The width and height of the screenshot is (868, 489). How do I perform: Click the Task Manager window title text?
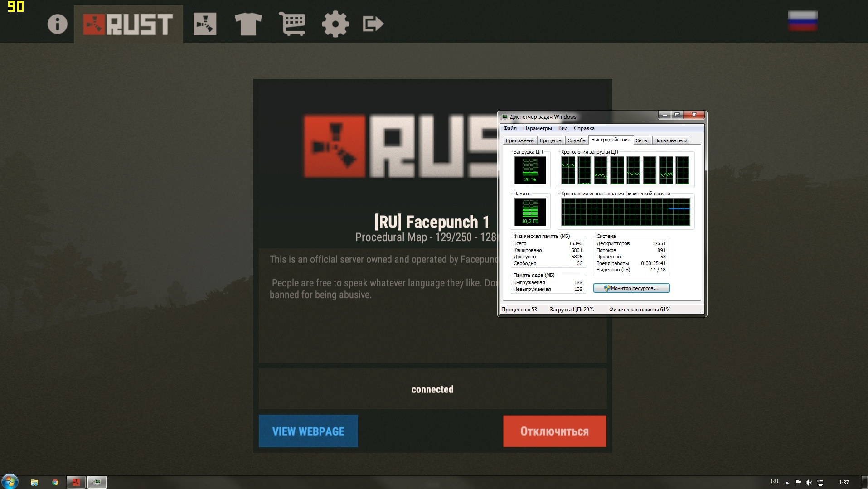pos(543,117)
